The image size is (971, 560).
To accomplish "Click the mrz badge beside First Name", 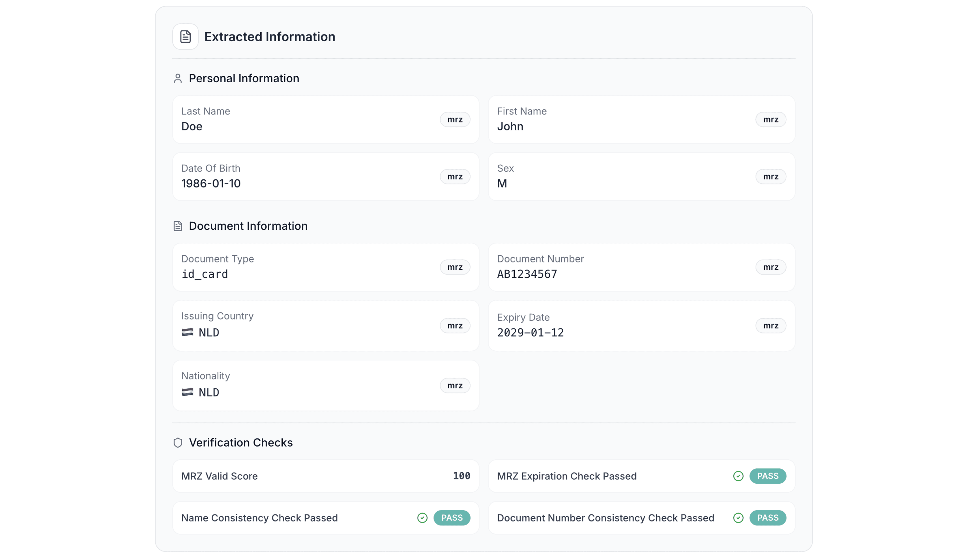I will (x=771, y=120).
